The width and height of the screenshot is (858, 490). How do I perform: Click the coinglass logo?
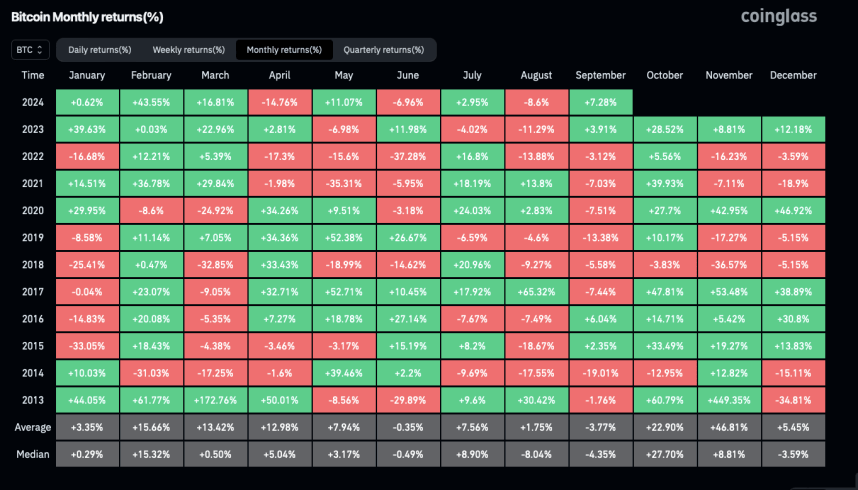(x=778, y=16)
